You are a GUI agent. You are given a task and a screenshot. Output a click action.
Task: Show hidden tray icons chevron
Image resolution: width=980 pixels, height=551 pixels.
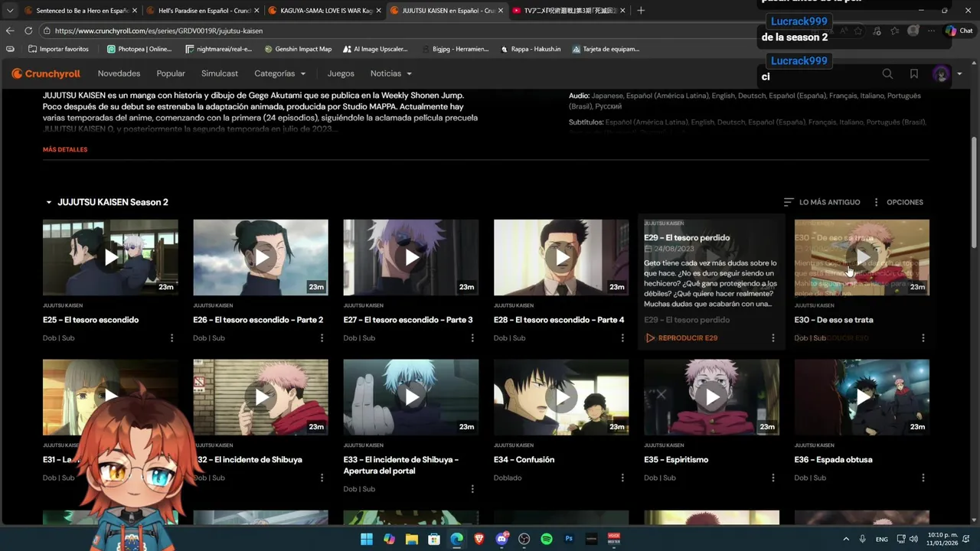click(844, 539)
